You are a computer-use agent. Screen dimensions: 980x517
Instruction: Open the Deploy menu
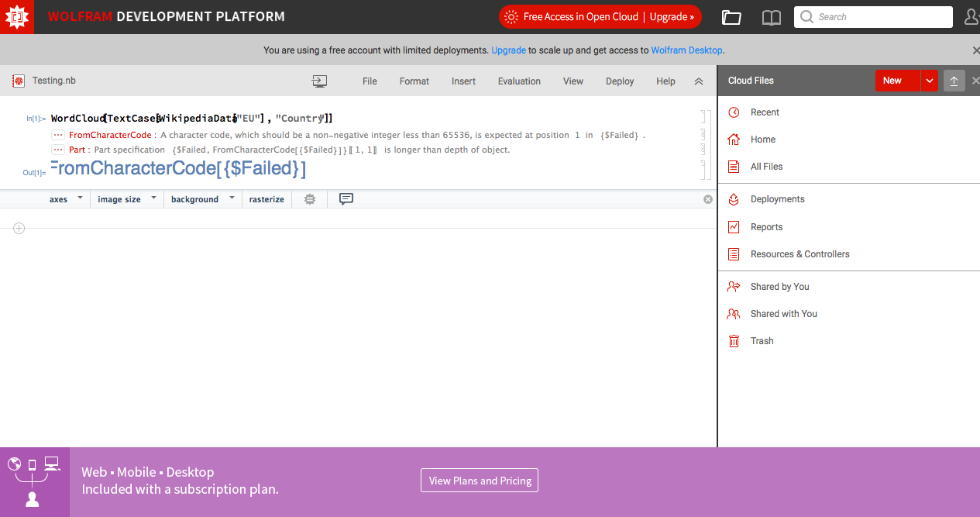point(620,81)
